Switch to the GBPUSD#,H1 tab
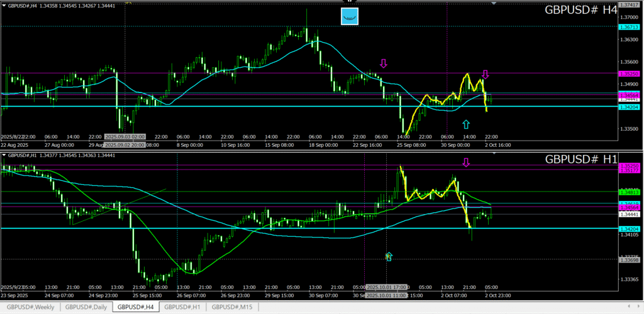 tap(182, 307)
